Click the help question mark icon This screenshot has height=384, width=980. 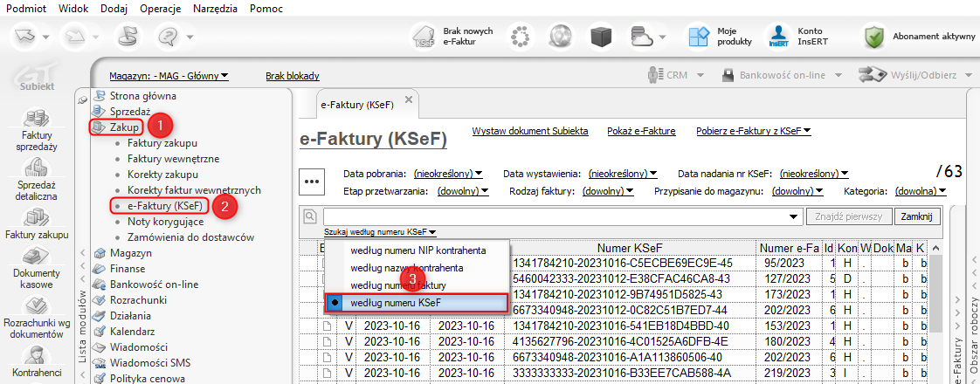click(x=167, y=36)
